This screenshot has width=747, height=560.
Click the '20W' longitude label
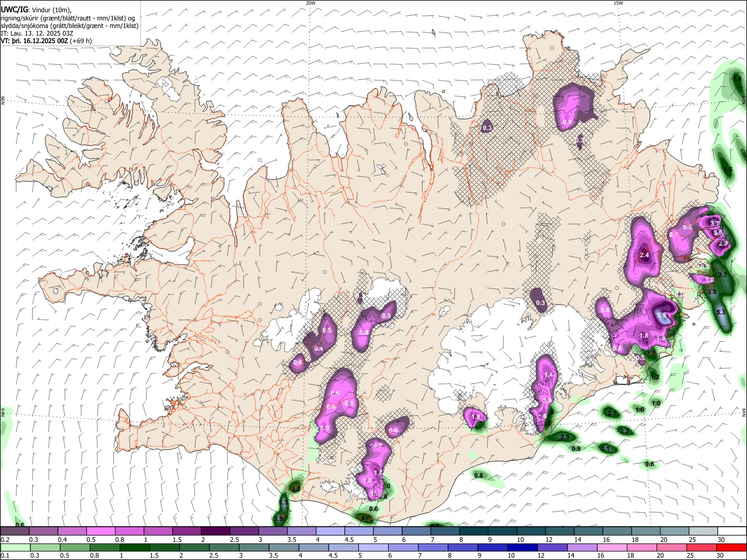[310, 3]
